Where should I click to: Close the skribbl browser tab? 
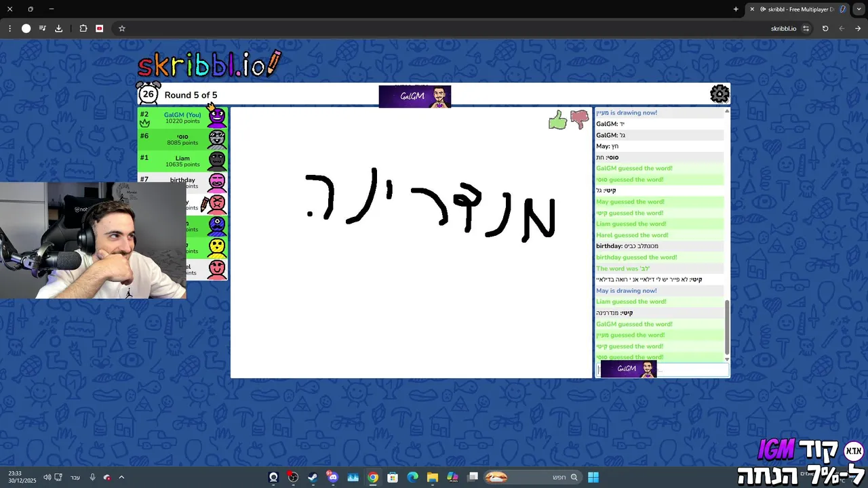click(752, 9)
